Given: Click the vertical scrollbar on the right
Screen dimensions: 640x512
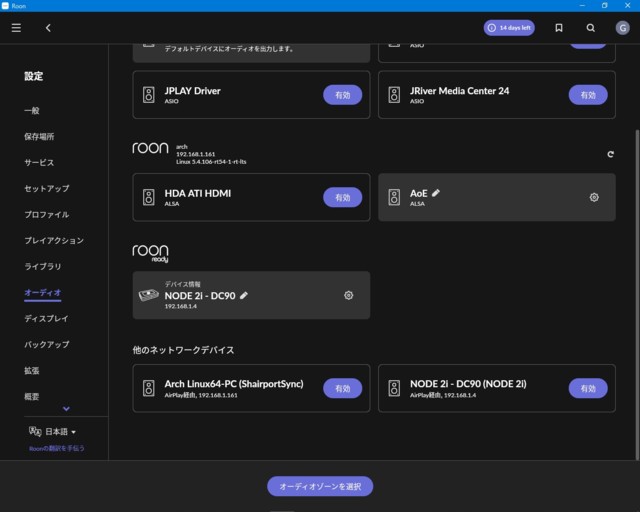Looking at the screenshot, I should pyautogui.click(x=637, y=294).
